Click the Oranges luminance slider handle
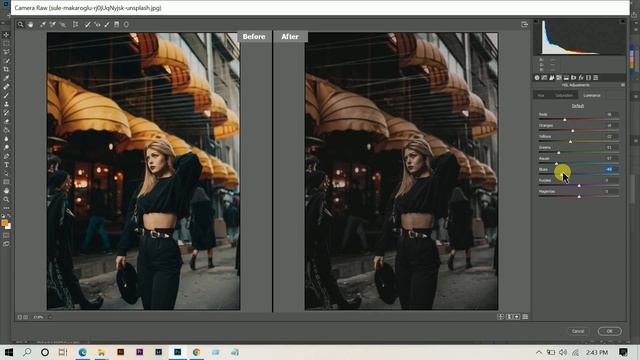Image resolution: width=640 pixels, height=360 pixels. 573,131
